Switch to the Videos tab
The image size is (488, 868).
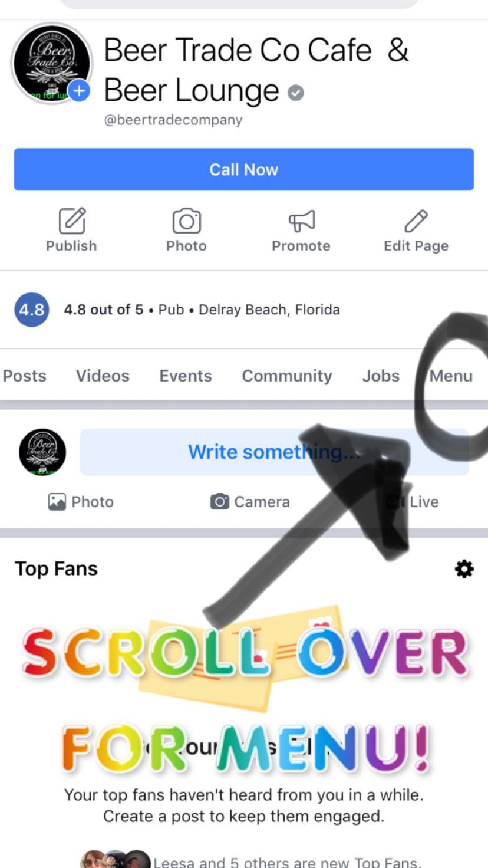pyautogui.click(x=103, y=376)
